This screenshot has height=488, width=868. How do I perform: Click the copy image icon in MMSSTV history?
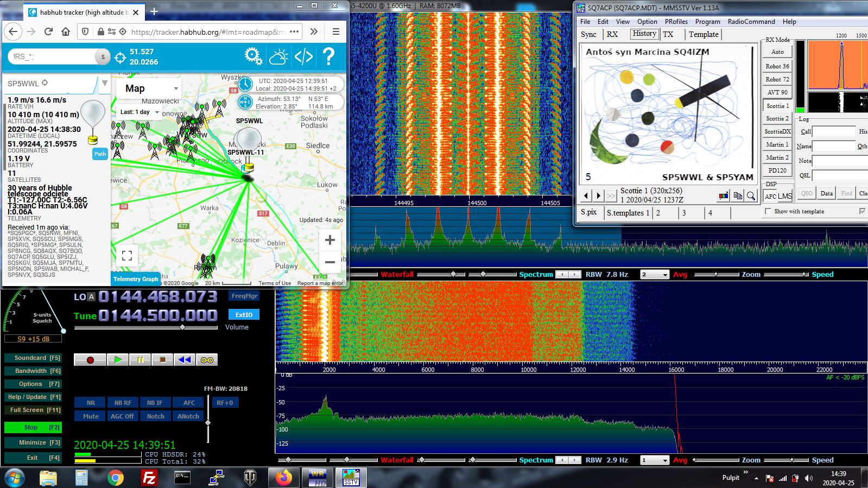[737, 196]
